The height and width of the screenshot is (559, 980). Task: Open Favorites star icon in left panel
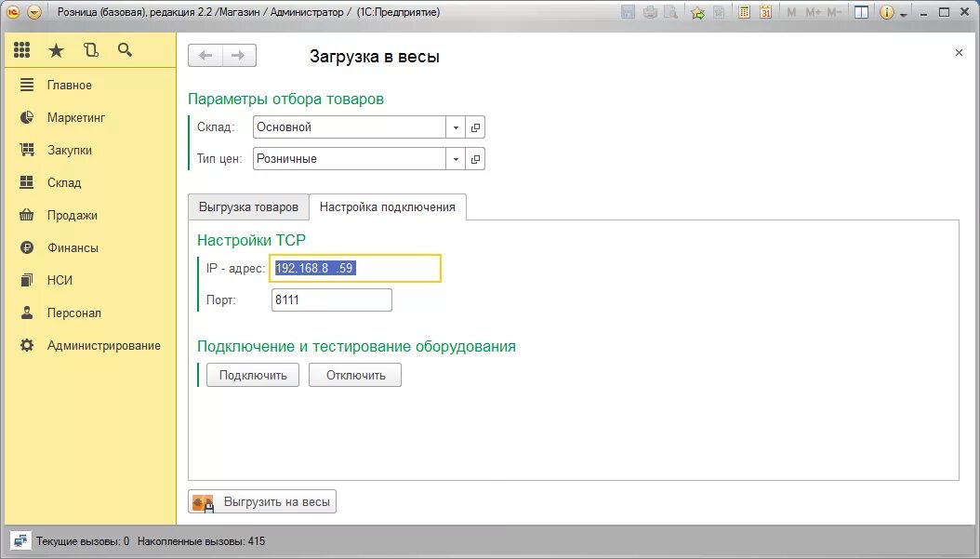pos(56,50)
